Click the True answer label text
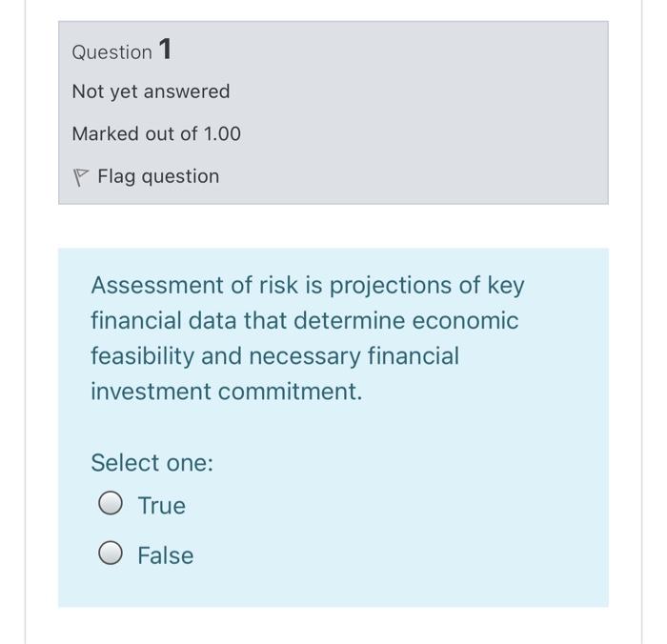This screenshot has height=644, width=667. [162, 506]
